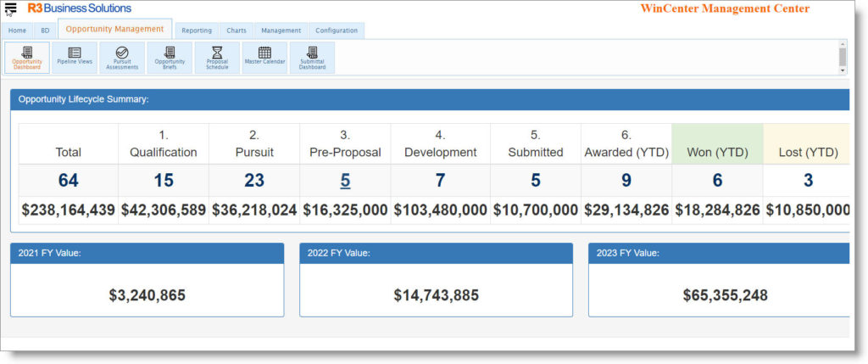The image size is (868, 364).
Task: Click the Opportunity Lifecycle Summary header
Action: pos(430,100)
